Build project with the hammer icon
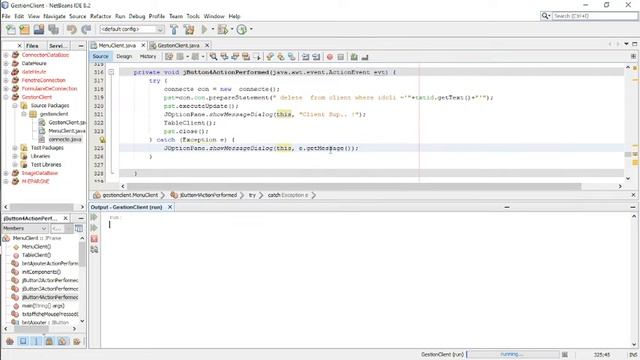Screen dimensions: 640x360 click(174, 29)
